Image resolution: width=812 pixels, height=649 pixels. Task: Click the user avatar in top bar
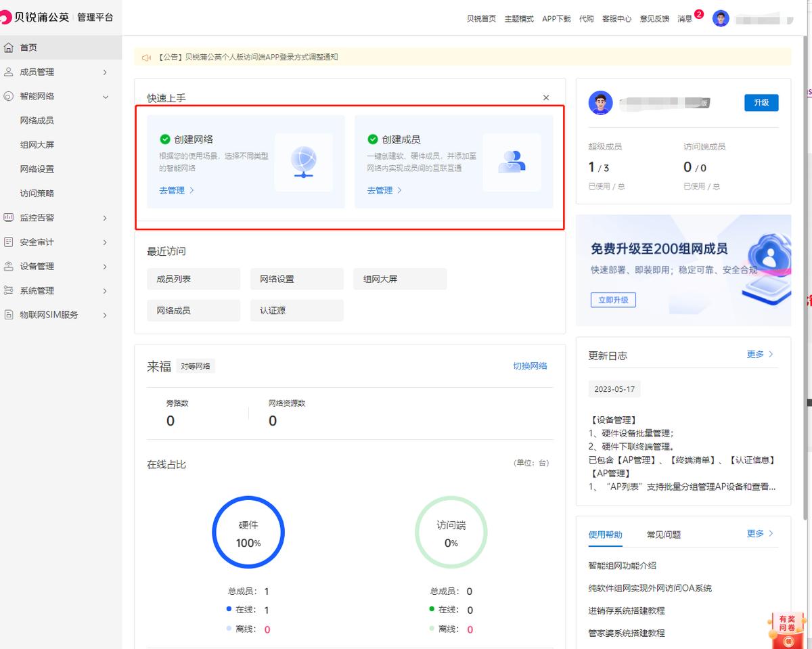pyautogui.click(x=721, y=18)
